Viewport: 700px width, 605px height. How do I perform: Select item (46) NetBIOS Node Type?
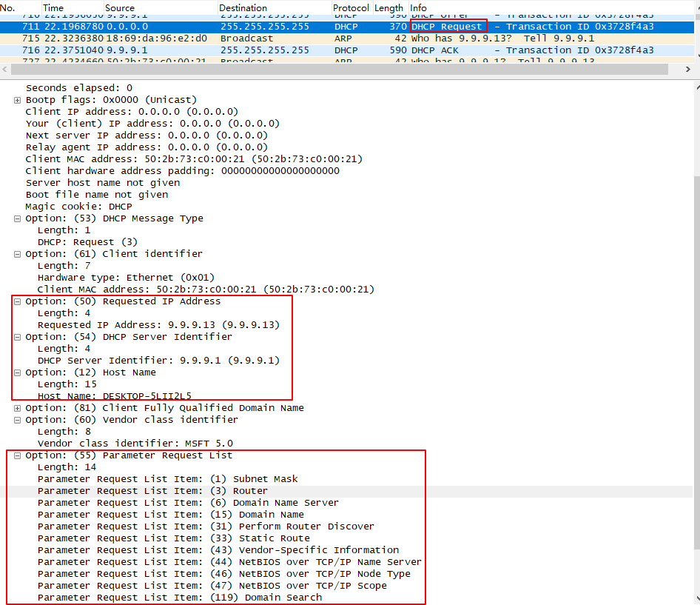224,574
